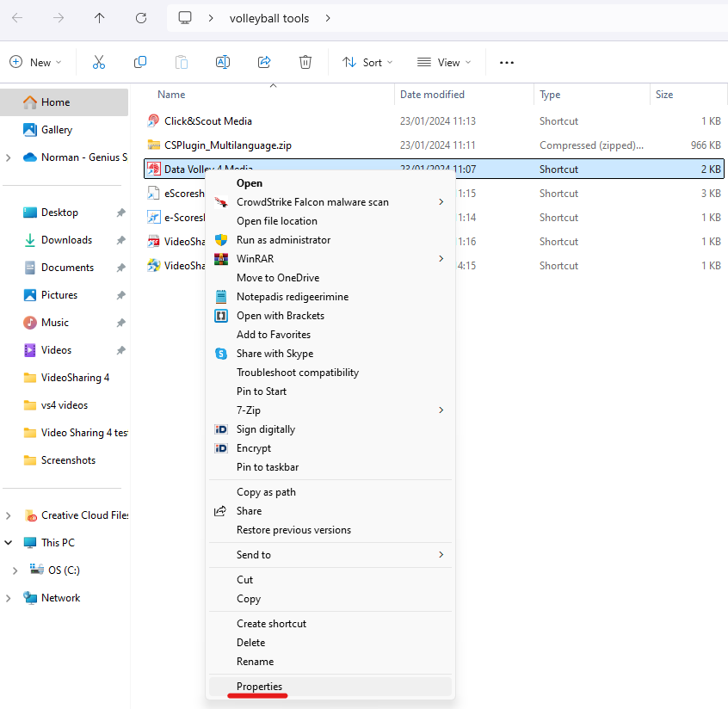728x709 pixels.
Task: Click the Skype icon in context menu
Action: pyautogui.click(x=221, y=354)
